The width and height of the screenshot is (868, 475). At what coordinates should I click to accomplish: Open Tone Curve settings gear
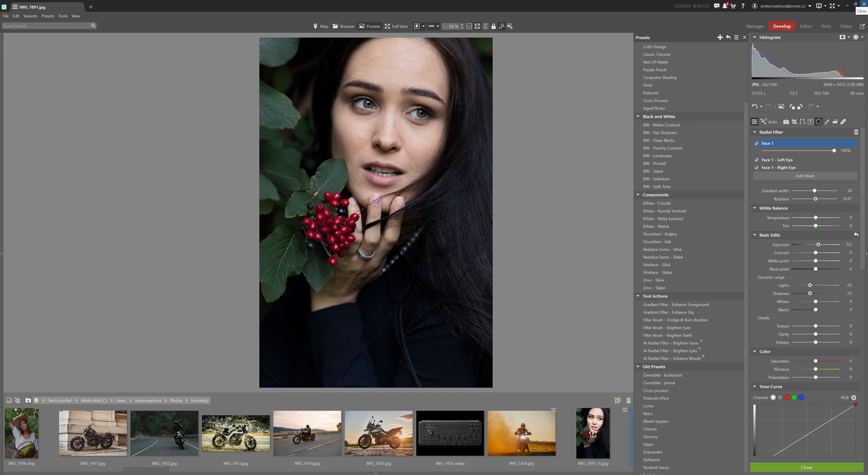tap(854, 397)
